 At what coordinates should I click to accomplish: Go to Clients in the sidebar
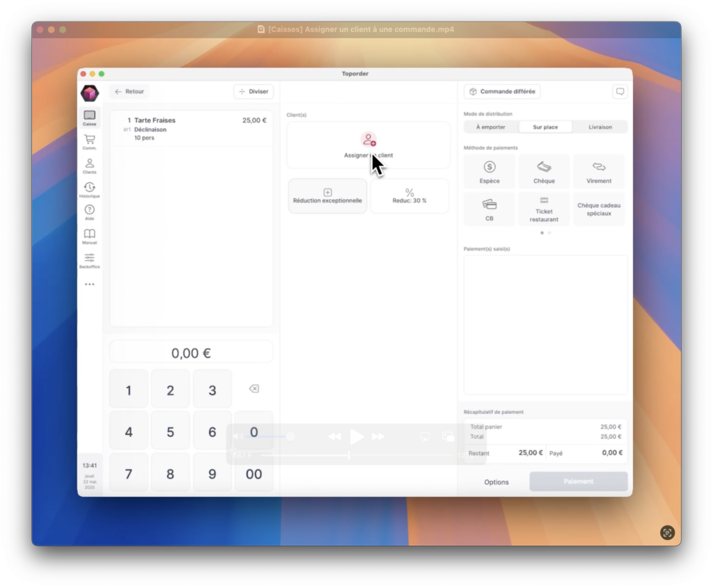coord(89,166)
